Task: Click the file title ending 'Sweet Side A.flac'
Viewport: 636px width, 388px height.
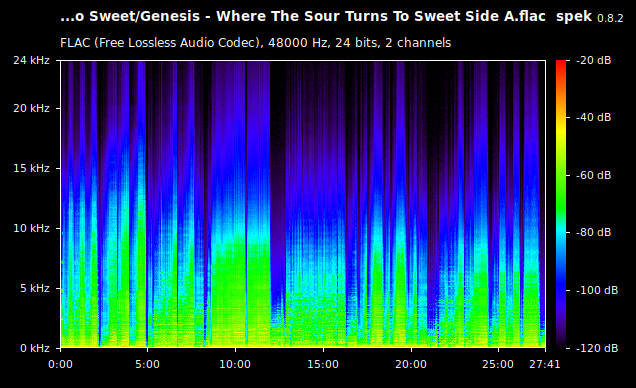Action: (x=303, y=17)
